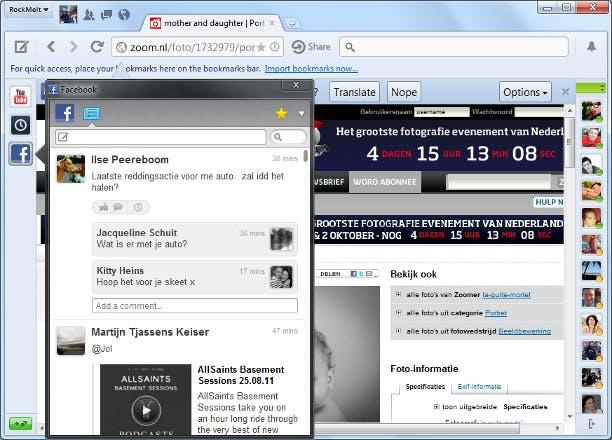This screenshot has height=440, width=612.
Task: Click the clock icon under Ilse's post
Action: pyautogui.click(x=138, y=207)
